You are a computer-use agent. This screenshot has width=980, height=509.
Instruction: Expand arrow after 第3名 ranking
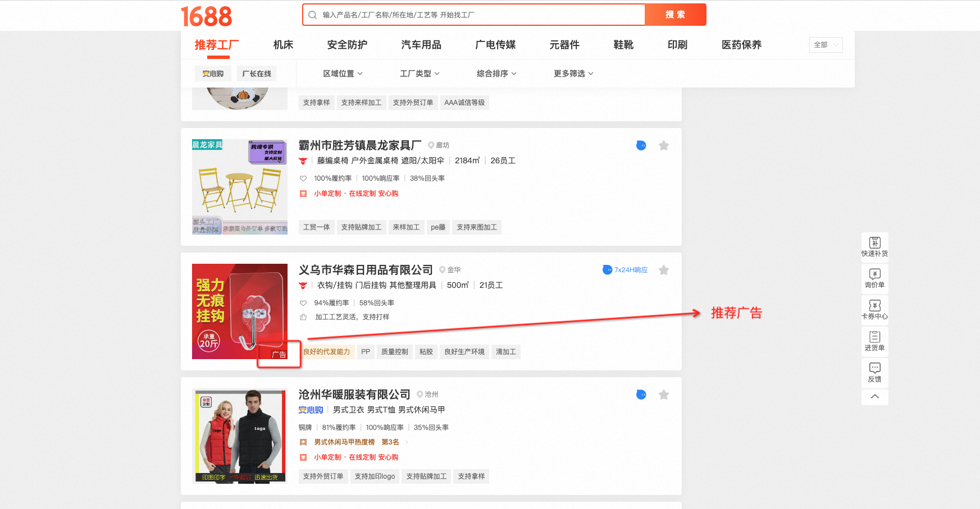click(407, 442)
